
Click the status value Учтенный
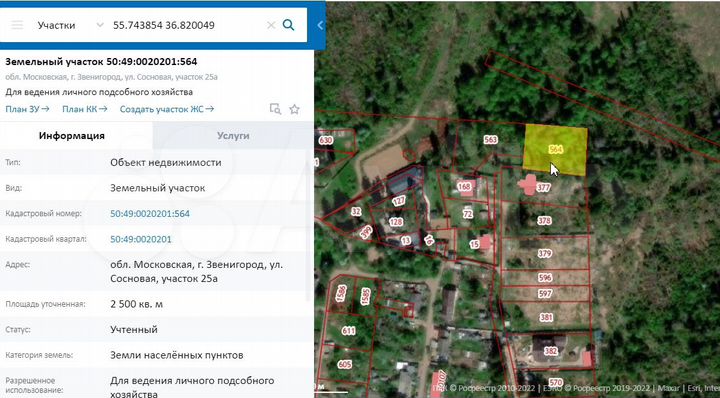pyautogui.click(x=134, y=330)
